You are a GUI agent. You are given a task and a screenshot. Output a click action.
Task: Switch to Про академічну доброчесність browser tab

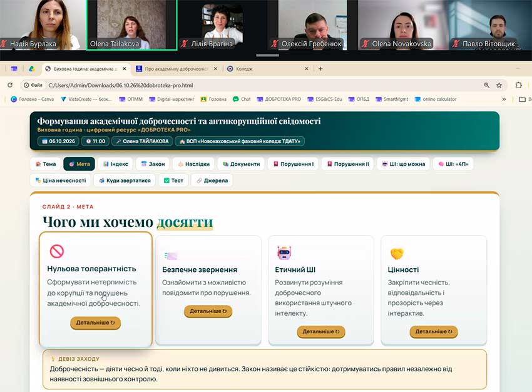176,69
